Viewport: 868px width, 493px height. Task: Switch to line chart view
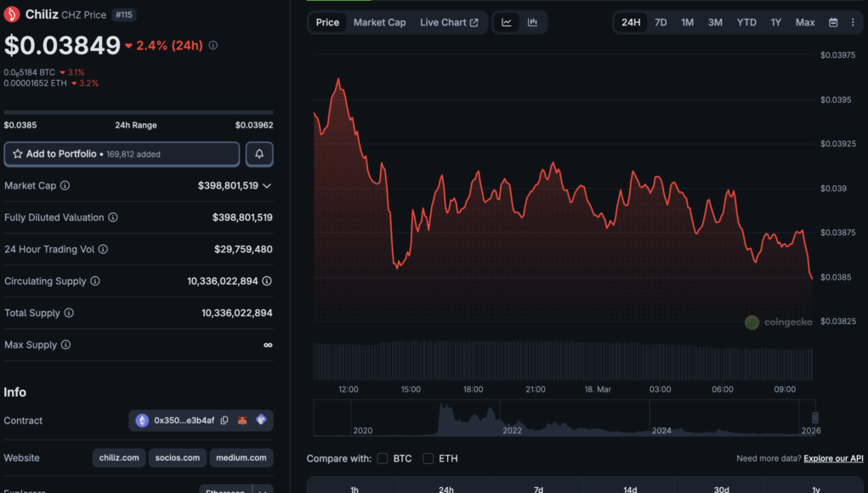tap(507, 22)
